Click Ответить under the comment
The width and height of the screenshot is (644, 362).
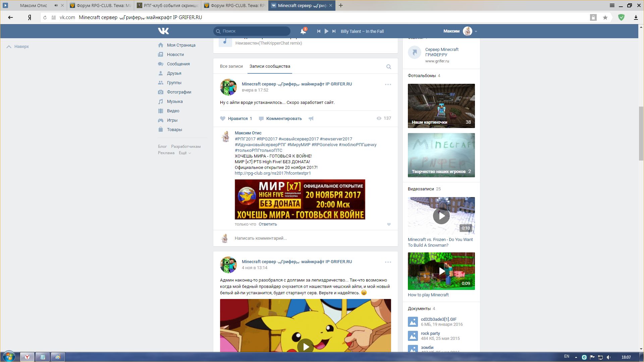(268, 224)
